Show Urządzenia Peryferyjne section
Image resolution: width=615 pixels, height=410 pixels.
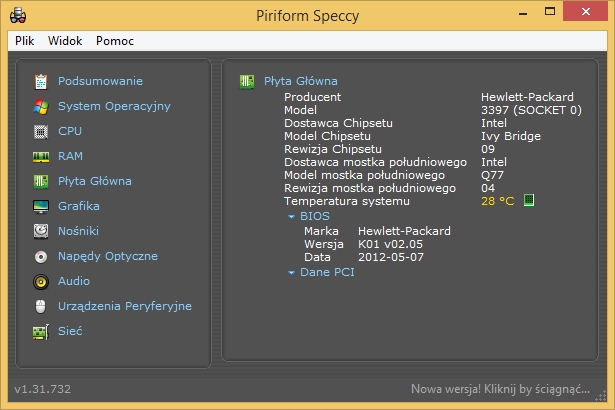click(x=125, y=306)
